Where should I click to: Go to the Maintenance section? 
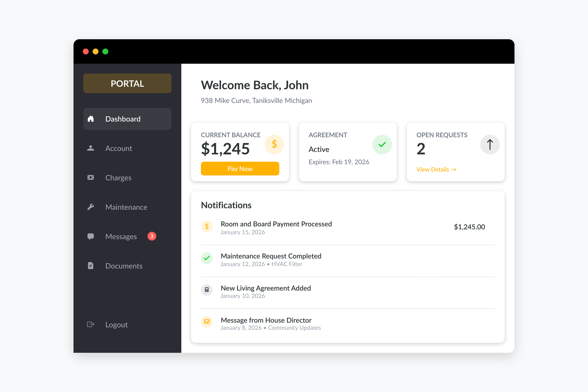pos(126,207)
